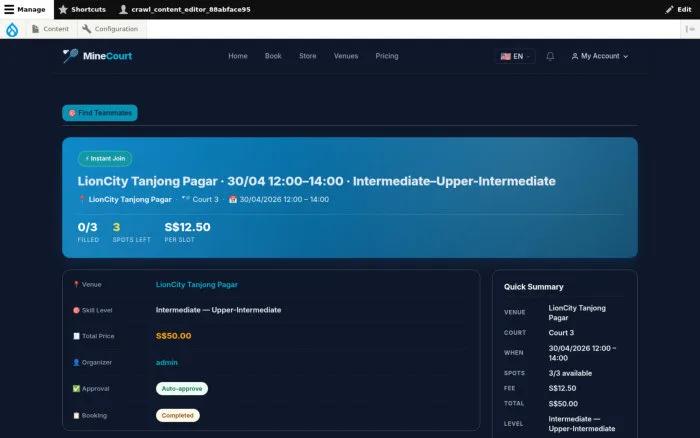Click LionCity Tanjong Pagar in banner subtitle
700x438 pixels.
(130, 200)
